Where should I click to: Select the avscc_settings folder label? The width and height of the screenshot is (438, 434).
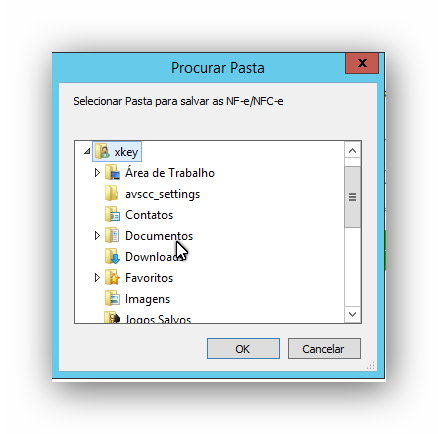[162, 194]
